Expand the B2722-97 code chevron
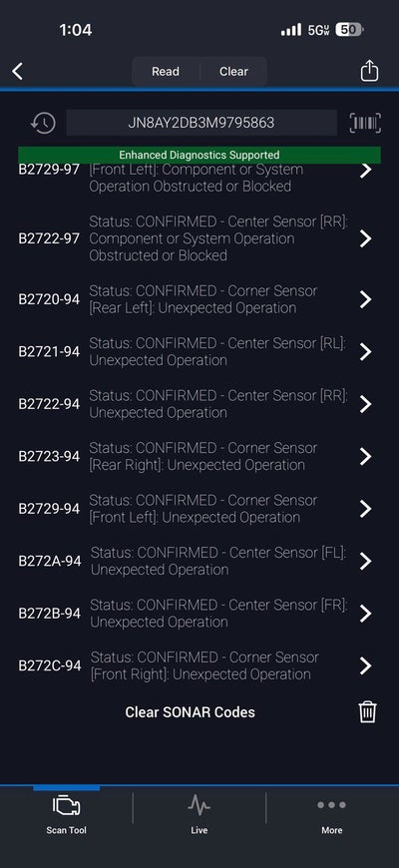 365,238
